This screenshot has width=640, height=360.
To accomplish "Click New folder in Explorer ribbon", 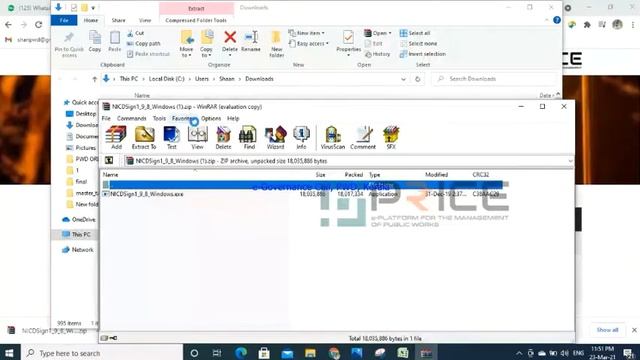I will (x=276, y=44).
